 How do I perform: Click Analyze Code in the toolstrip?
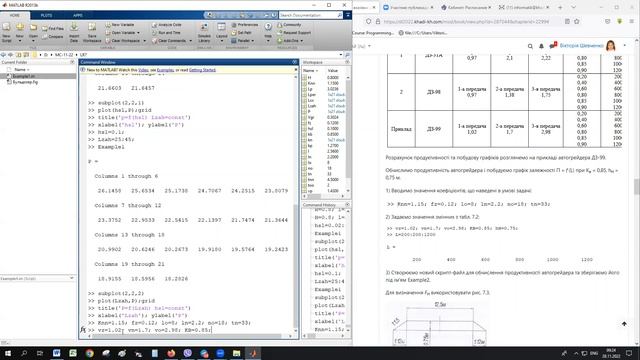click(167, 25)
